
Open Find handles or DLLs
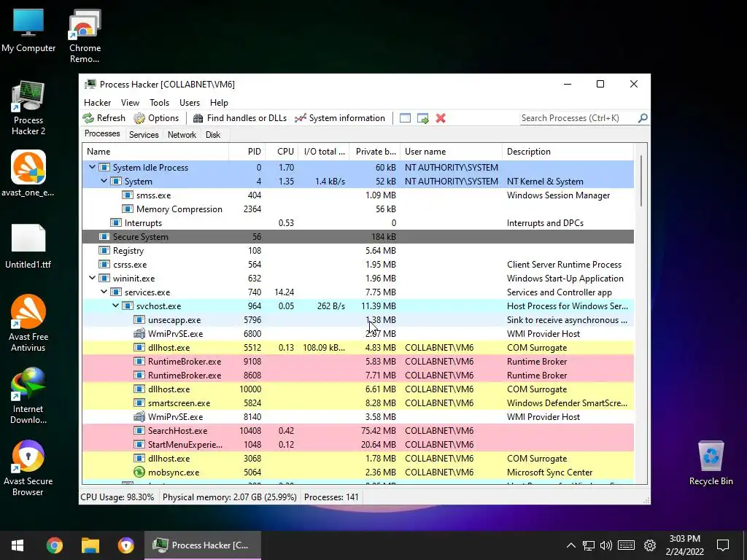coord(239,118)
